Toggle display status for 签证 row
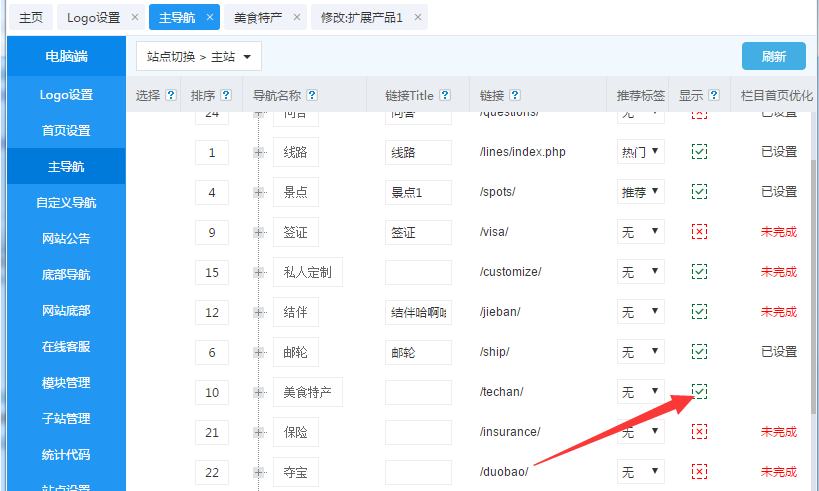 coord(700,232)
